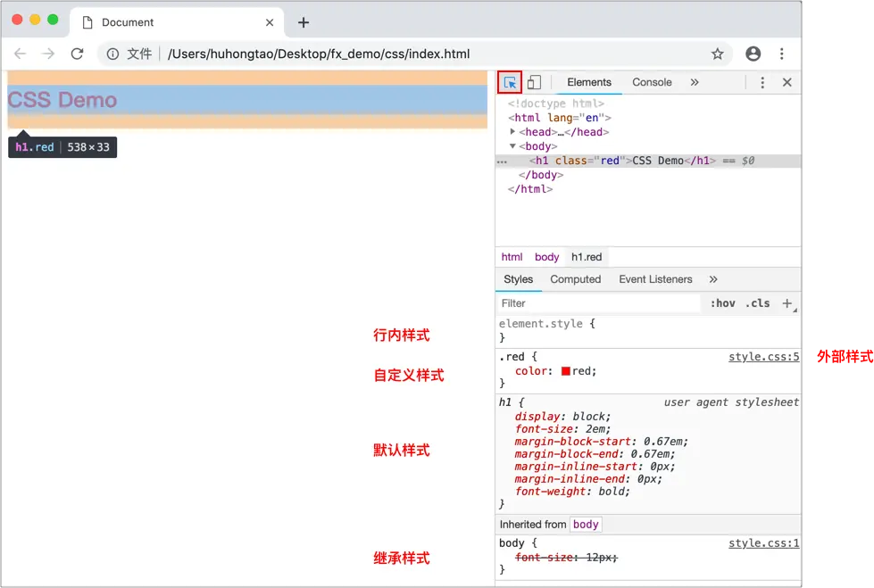The width and height of the screenshot is (874, 588).
Task: Add a new style rule with plus button
Action: 787,303
